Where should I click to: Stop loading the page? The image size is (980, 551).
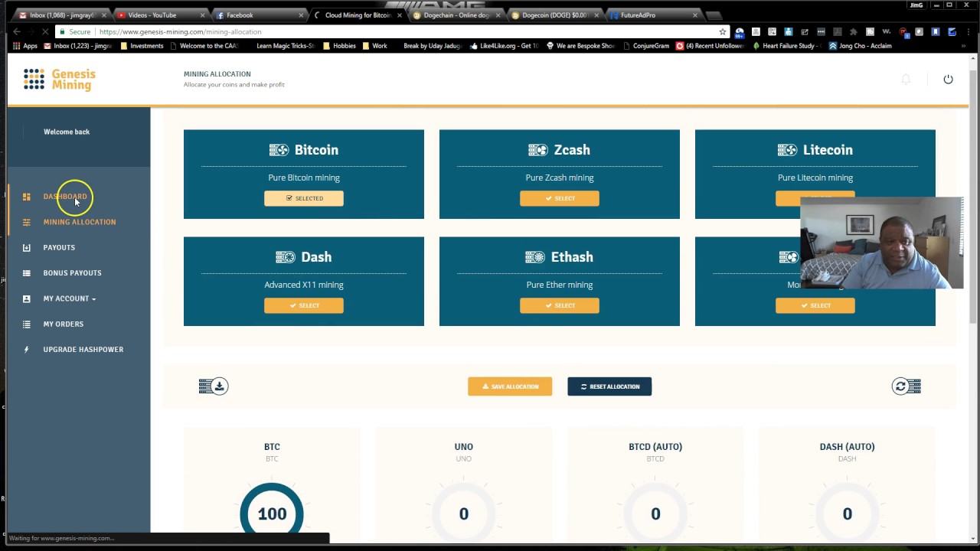click(x=45, y=31)
